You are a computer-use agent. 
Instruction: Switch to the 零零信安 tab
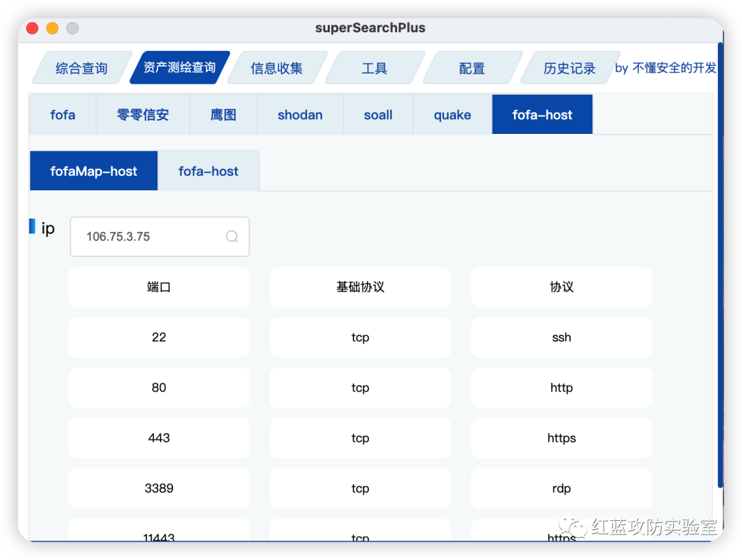143,115
